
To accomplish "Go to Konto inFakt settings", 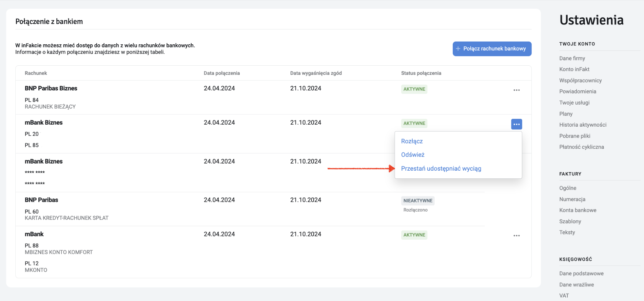I will (x=574, y=69).
